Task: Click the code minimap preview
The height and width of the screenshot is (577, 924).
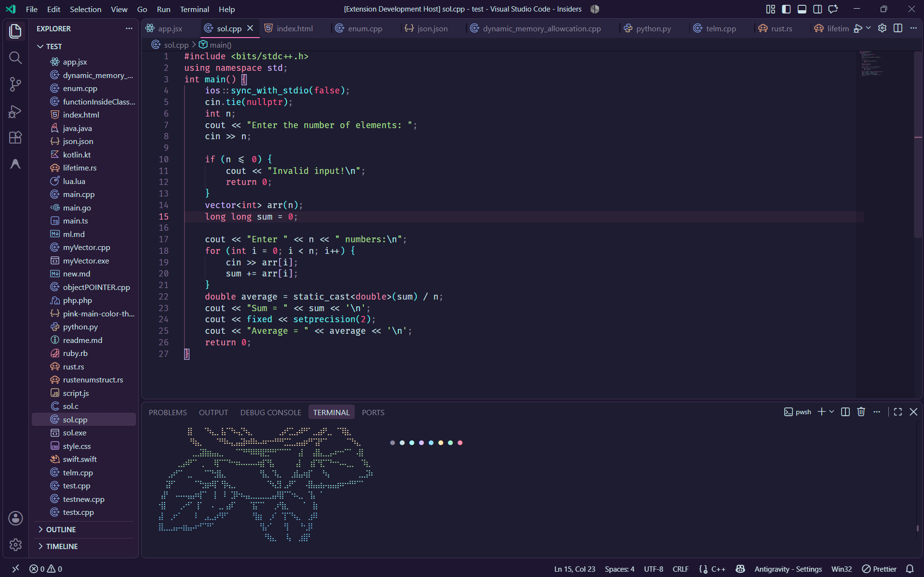Action: pos(871,64)
